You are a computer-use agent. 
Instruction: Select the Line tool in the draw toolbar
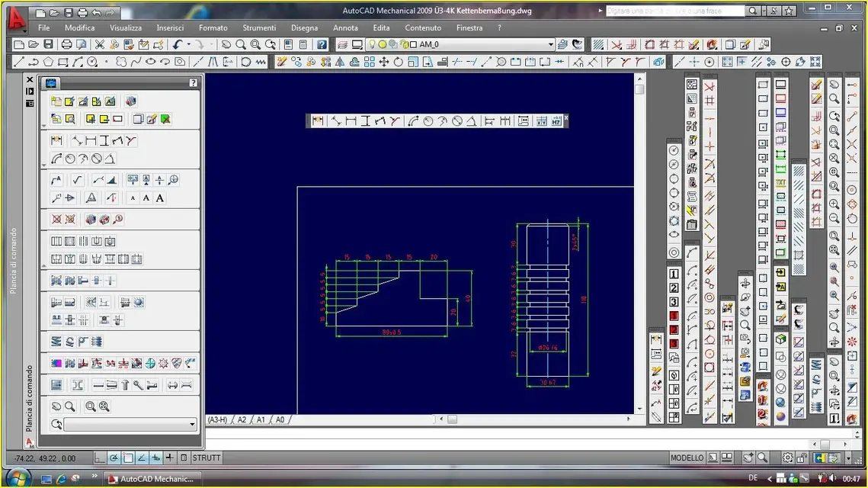click(x=18, y=62)
